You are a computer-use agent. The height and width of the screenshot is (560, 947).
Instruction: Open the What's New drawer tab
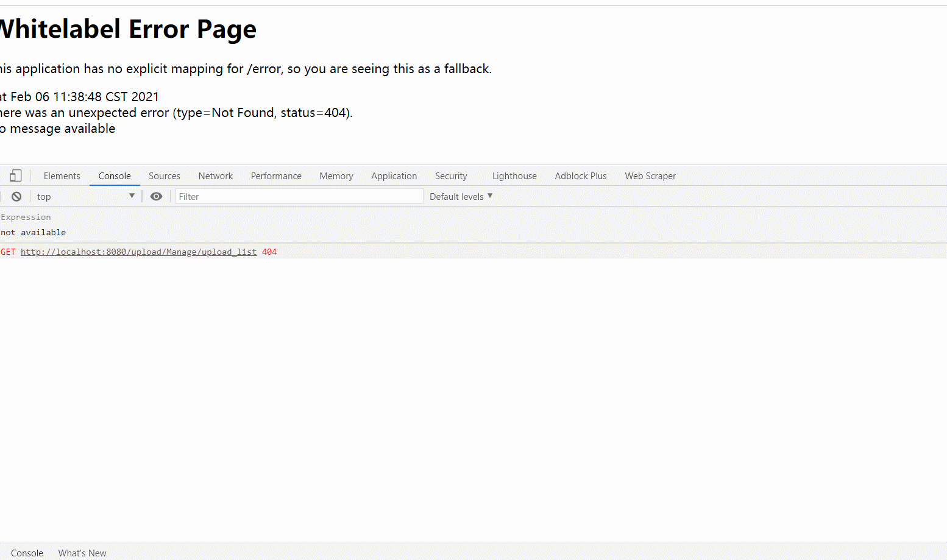coord(82,553)
